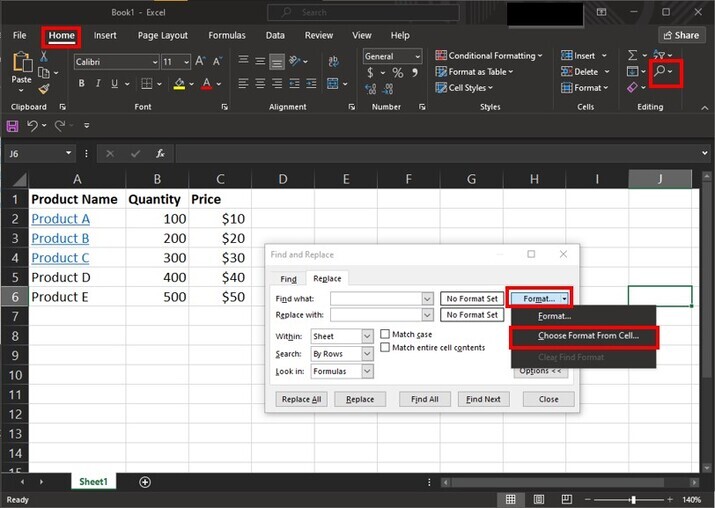Screen dimensions: 715x508
Task: Click the Undo arrow icon
Action: 33,126
